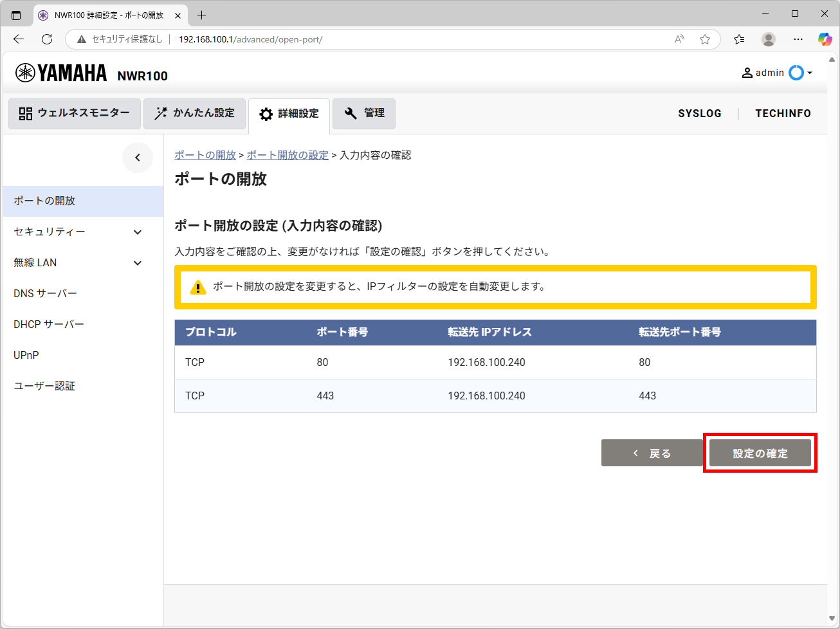Open the browser profile avatar icon
Image resolution: width=840 pixels, height=629 pixels.
768,39
